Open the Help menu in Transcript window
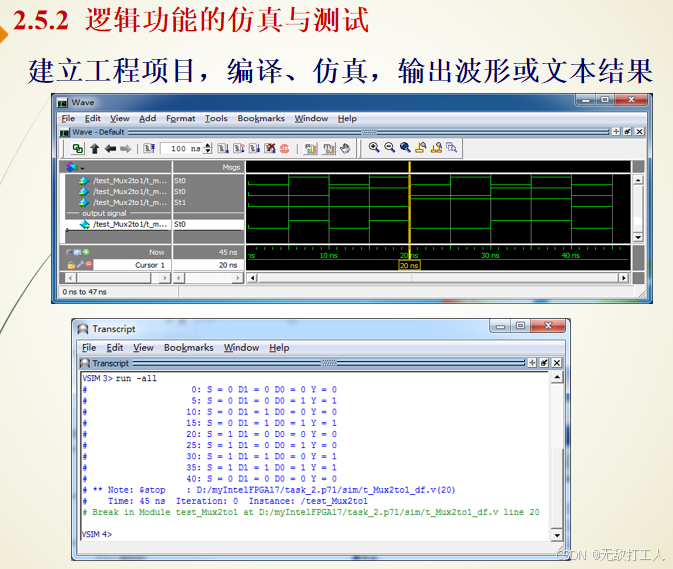 coord(279,348)
